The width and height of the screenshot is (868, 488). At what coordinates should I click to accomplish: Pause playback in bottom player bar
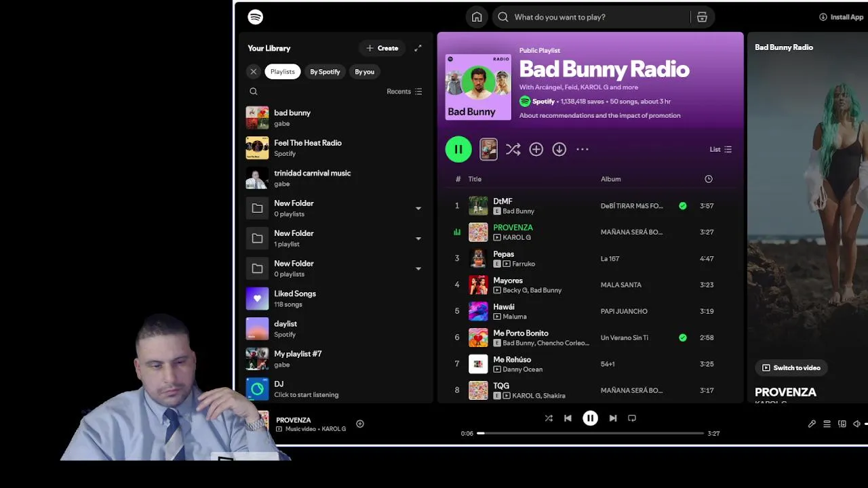pyautogui.click(x=590, y=418)
